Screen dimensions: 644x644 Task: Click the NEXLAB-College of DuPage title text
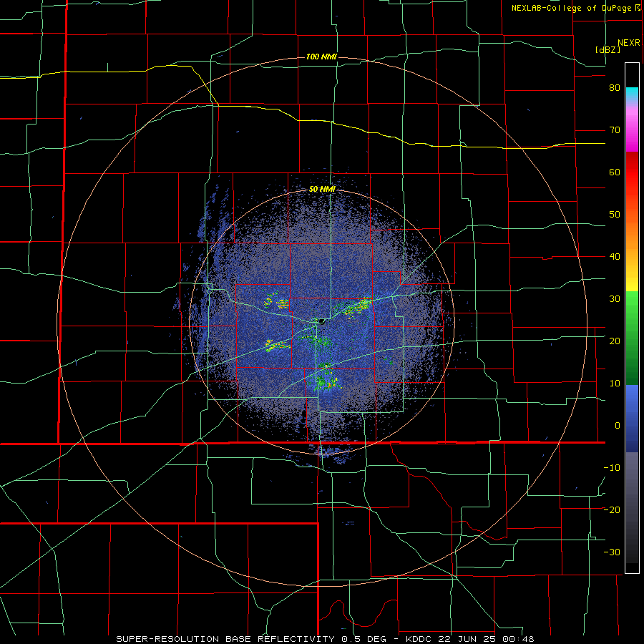(572, 8)
